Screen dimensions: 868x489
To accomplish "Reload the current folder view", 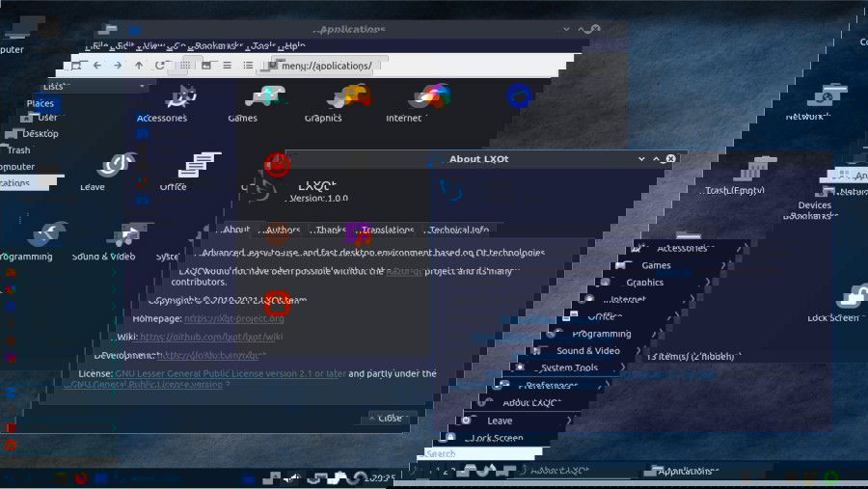I will [159, 66].
